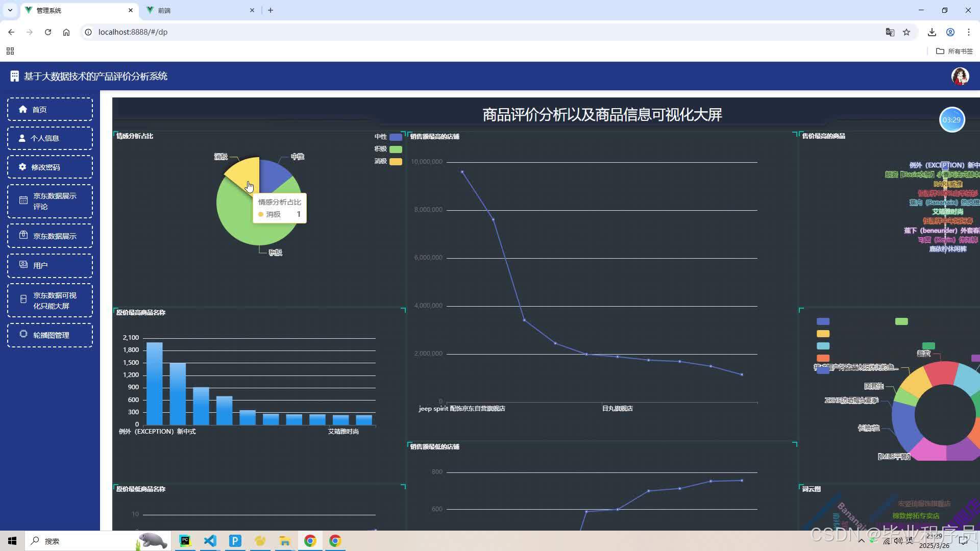Click the 03:29 round timer button
Viewport: 980px width, 551px height.
coord(952,120)
